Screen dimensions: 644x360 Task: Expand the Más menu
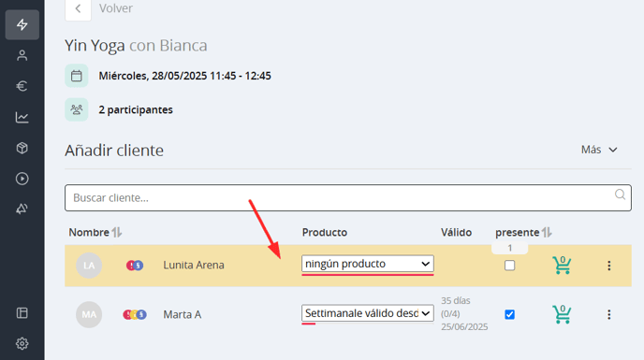pyautogui.click(x=599, y=150)
